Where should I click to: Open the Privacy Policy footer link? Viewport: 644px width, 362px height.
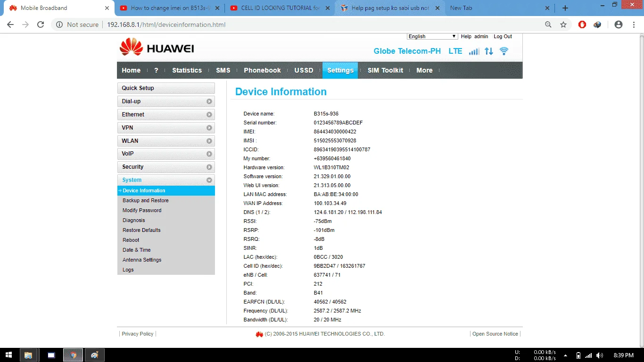(x=138, y=334)
